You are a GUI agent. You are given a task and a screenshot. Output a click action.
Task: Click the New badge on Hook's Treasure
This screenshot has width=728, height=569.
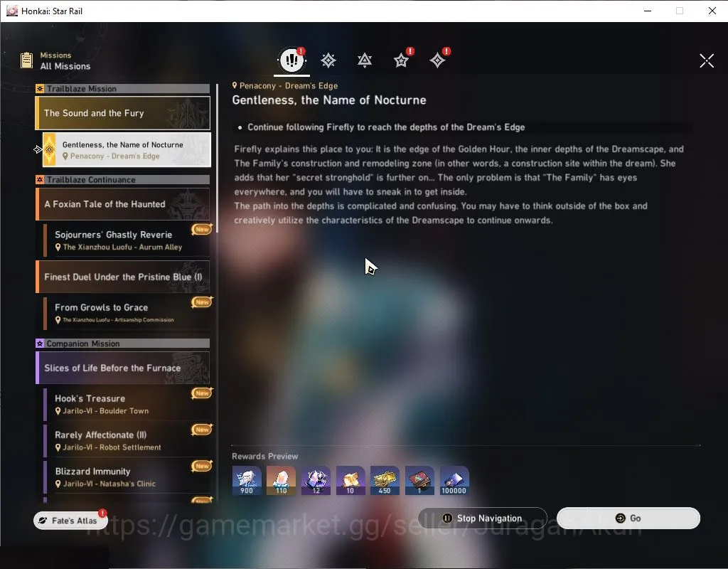click(202, 393)
